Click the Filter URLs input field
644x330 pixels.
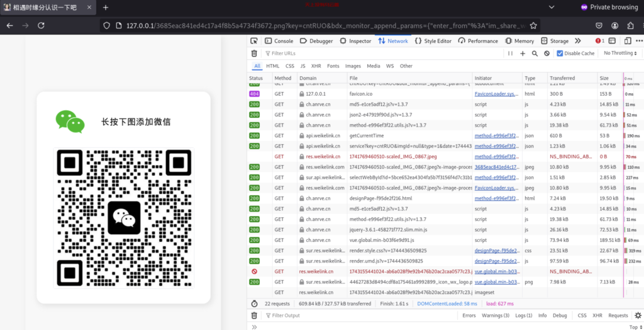pos(384,53)
